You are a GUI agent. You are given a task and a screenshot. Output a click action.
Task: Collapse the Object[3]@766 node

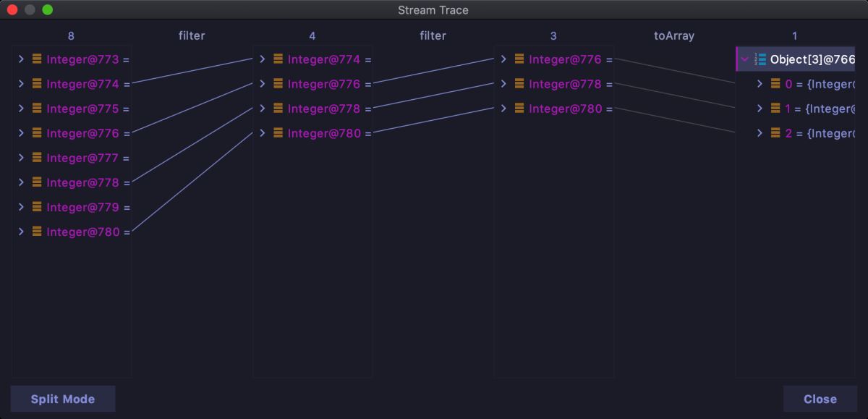pos(744,59)
